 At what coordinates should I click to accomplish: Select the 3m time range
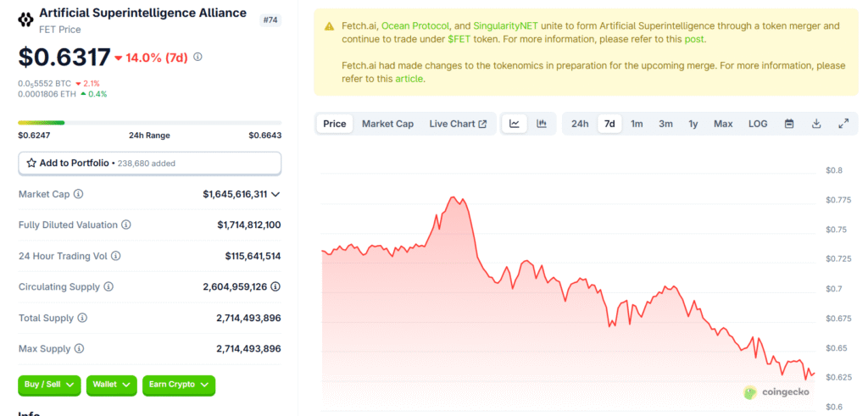(x=665, y=124)
